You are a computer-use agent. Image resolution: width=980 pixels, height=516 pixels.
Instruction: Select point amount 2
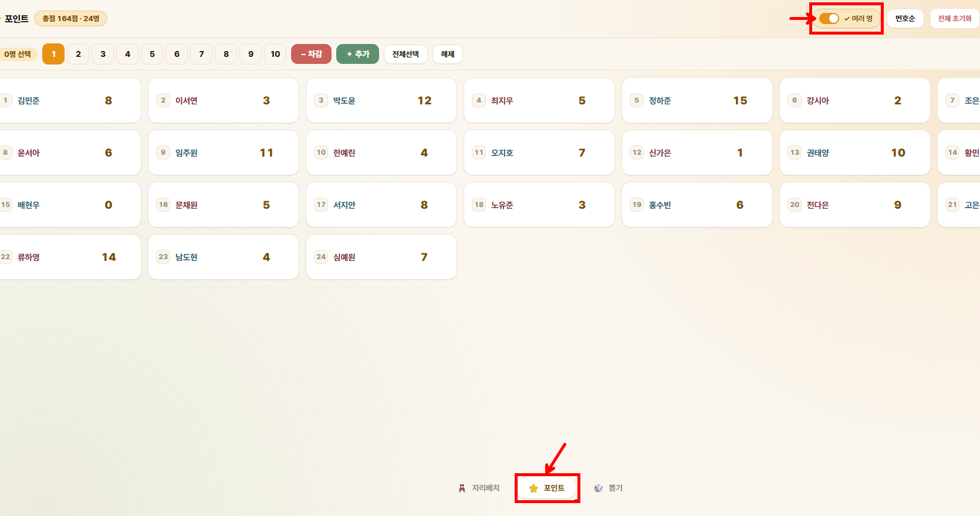coord(78,54)
